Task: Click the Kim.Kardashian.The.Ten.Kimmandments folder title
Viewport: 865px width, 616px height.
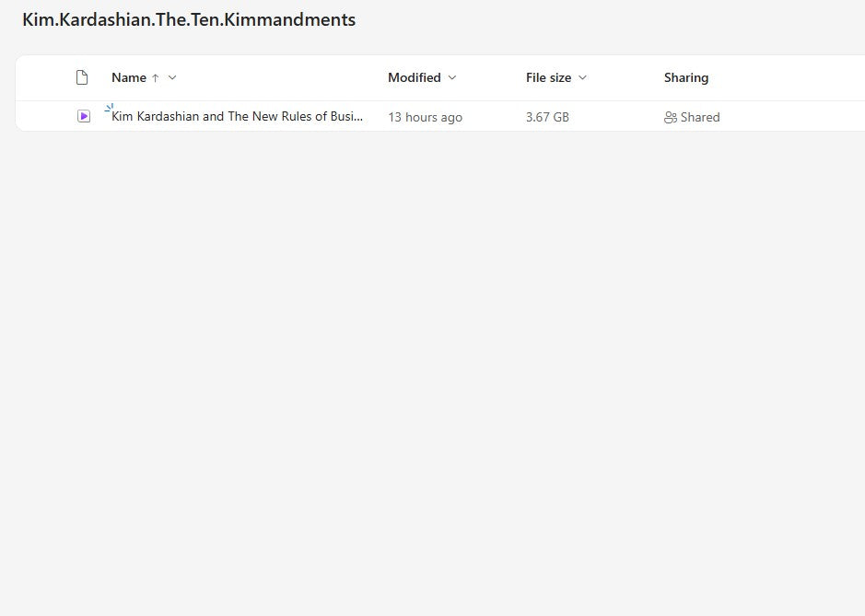Action: [189, 19]
